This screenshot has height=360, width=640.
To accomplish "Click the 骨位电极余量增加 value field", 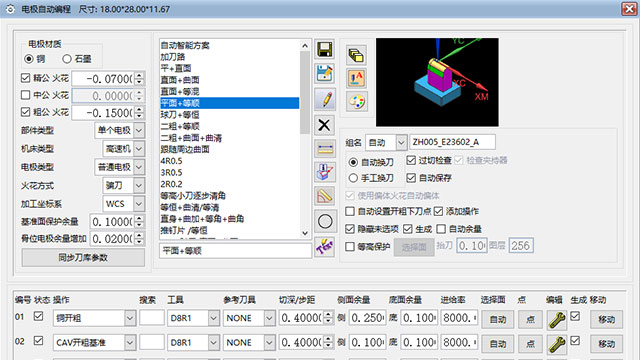I will coord(112,239).
